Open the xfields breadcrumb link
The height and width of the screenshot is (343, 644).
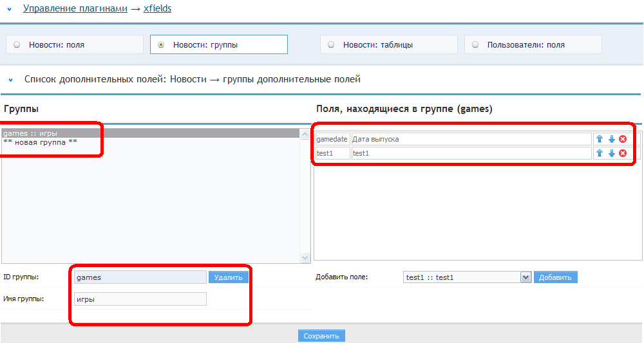(156, 9)
